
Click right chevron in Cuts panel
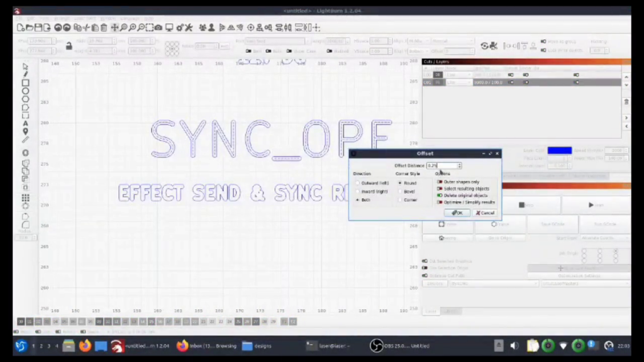pos(626,118)
